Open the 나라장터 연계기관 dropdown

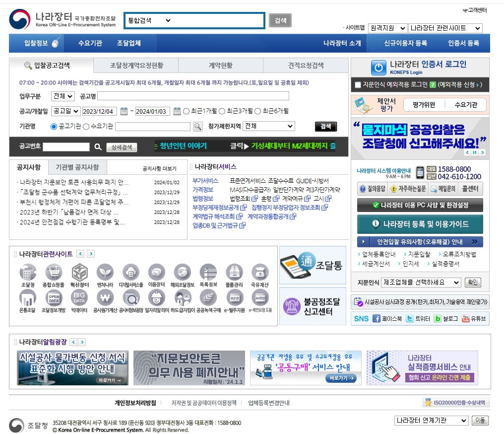pyautogui.click(x=431, y=421)
